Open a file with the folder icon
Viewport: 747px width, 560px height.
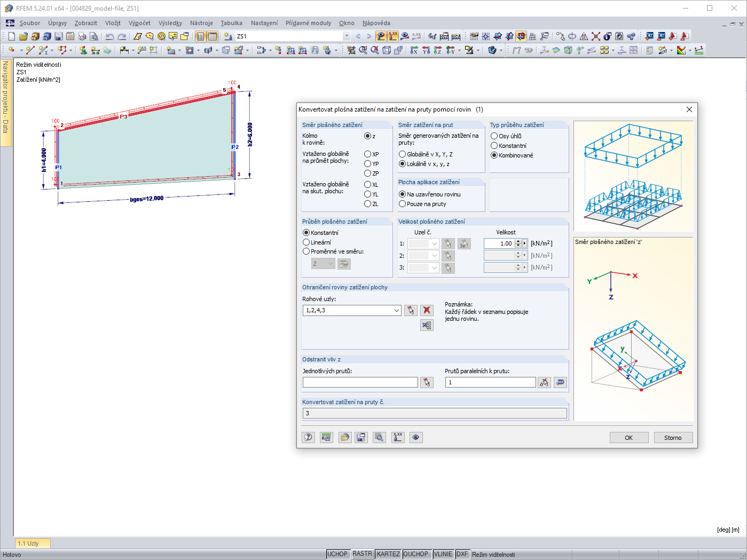(23, 36)
